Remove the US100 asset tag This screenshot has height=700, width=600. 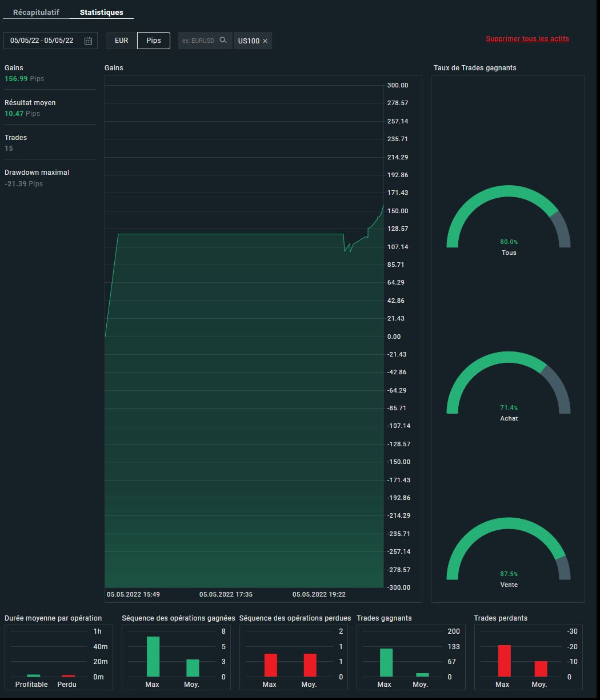coord(265,41)
